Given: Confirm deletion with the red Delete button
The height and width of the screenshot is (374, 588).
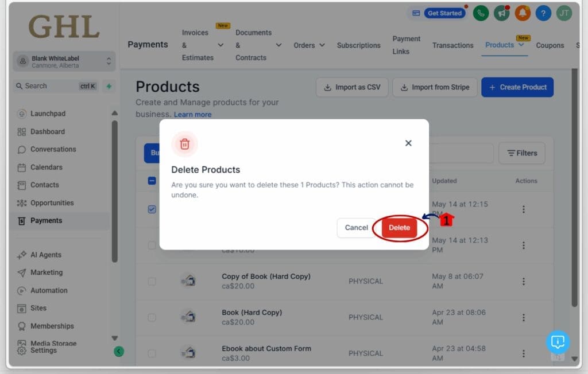Looking at the screenshot, I should pyautogui.click(x=399, y=228).
